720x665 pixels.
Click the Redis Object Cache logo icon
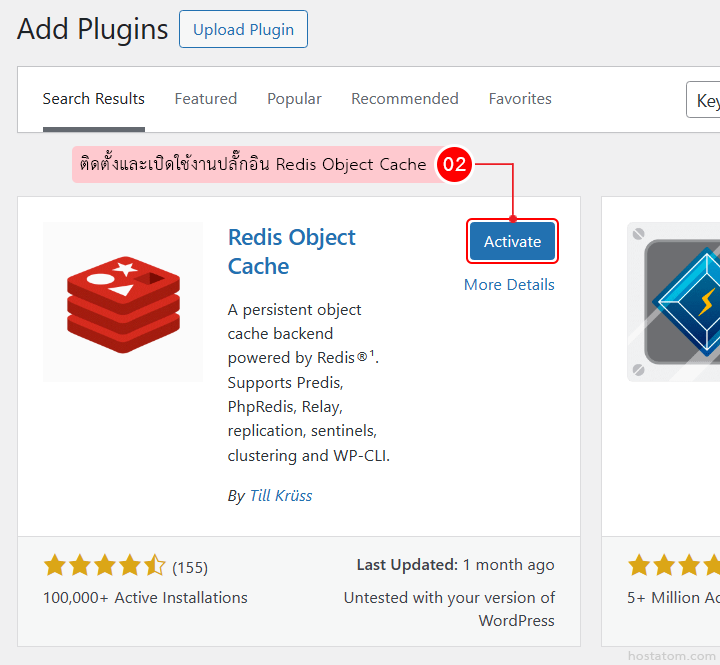click(x=123, y=301)
